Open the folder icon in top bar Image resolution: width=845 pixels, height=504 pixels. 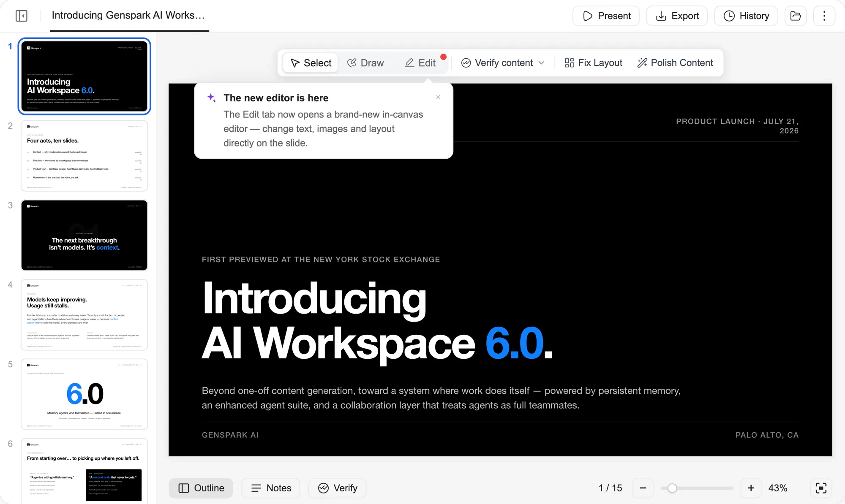pos(796,16)
